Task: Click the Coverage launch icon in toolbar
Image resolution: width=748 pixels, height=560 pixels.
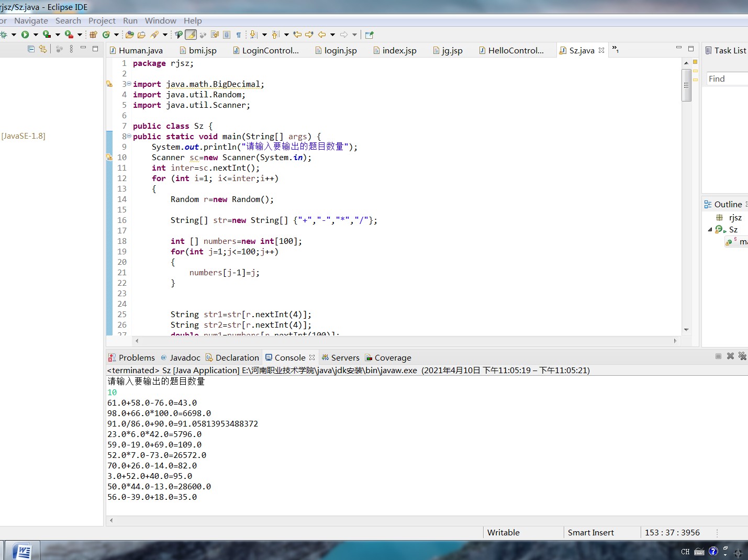Action: point(47,35)
